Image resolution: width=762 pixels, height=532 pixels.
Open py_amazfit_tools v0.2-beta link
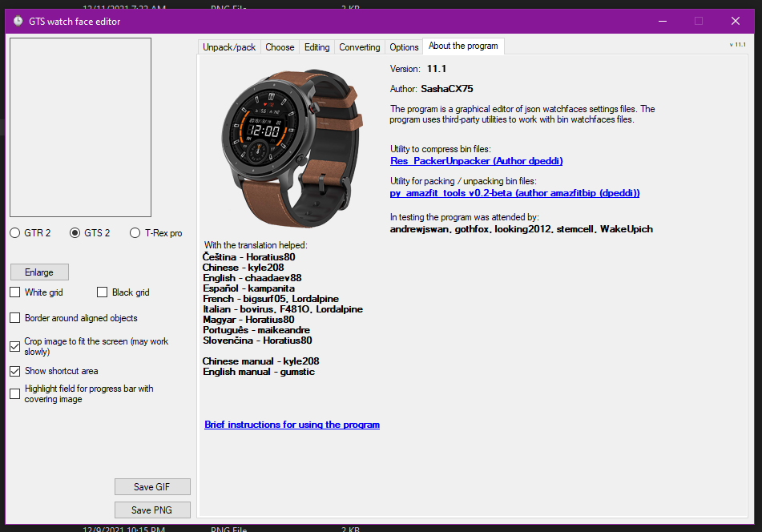514,193
